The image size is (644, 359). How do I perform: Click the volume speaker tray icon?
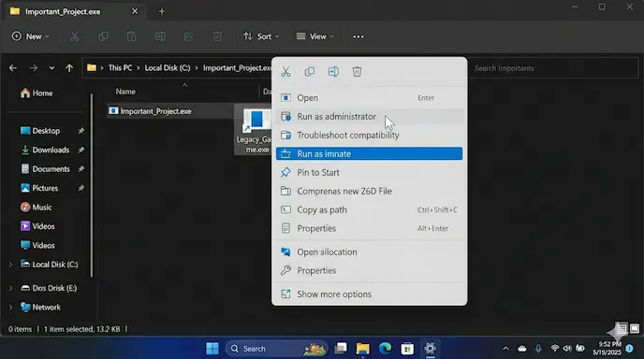tap(567, 349)
